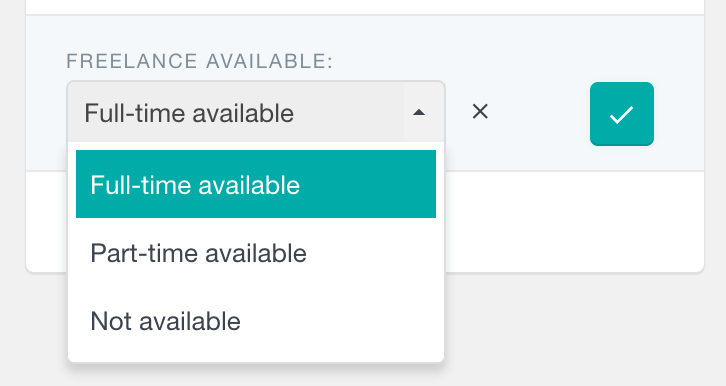Click the Full-time available select field
This screenshot has width=726, height=386.
[x=256, y=112]
